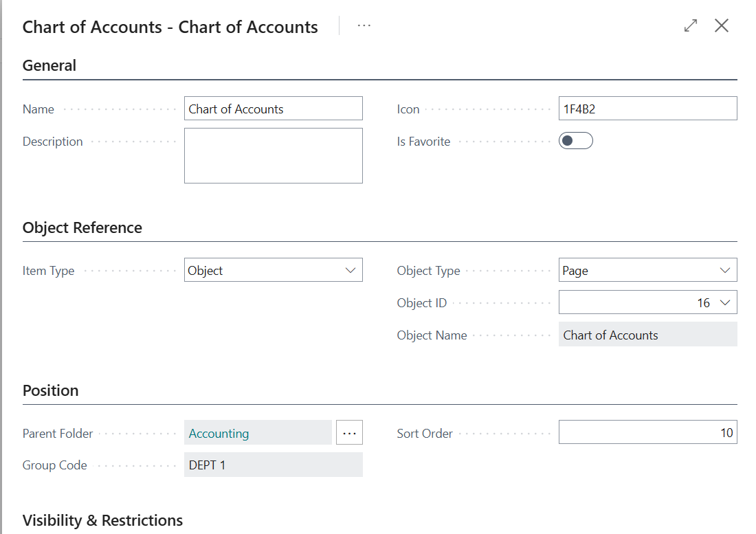Click the Group Code DEPT 1 field
Image resolution: width=756 pixels, height=534 pixels.
[x=274, y=465]
